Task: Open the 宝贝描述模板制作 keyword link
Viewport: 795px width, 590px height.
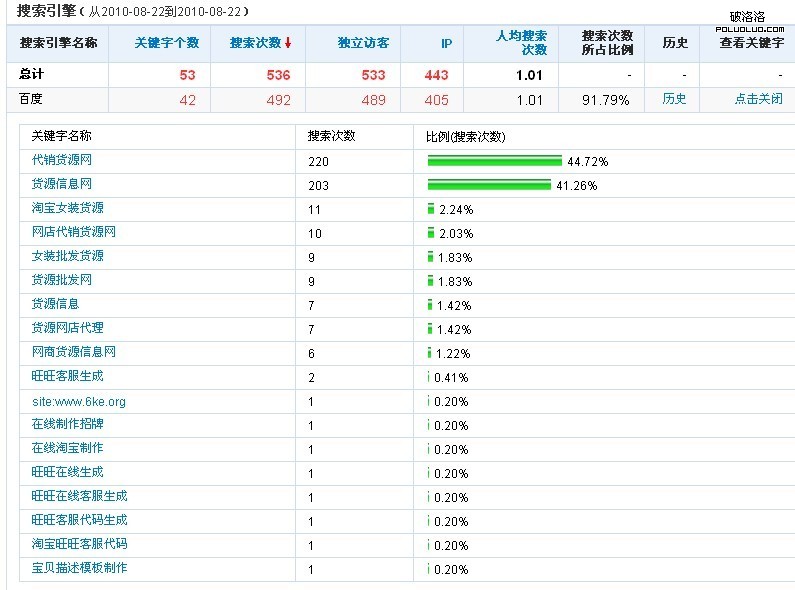Action: pos(79,568)
